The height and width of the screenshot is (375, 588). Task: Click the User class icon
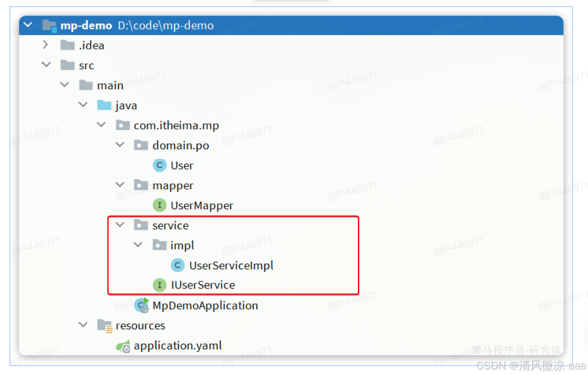160,165
